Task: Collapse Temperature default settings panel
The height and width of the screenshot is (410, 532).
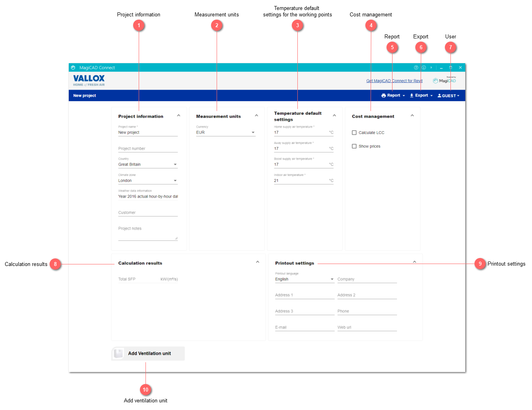Action: (335, 116)
